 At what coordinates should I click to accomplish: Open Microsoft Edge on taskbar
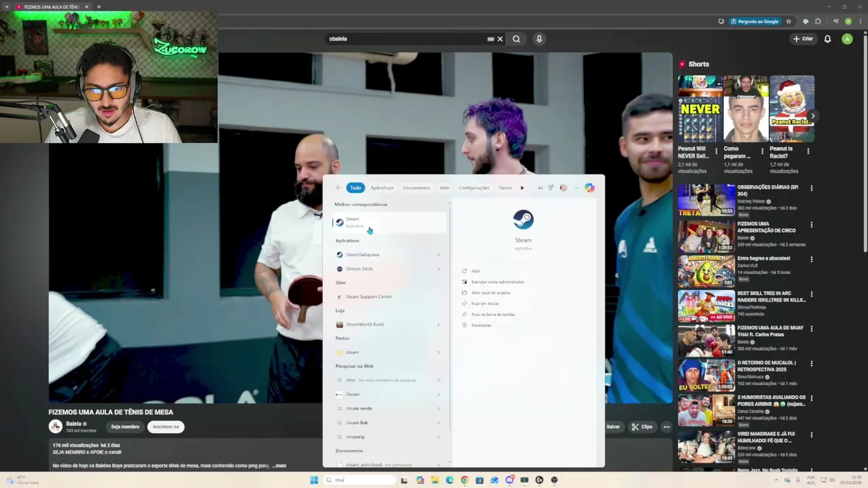coord(450,480)
